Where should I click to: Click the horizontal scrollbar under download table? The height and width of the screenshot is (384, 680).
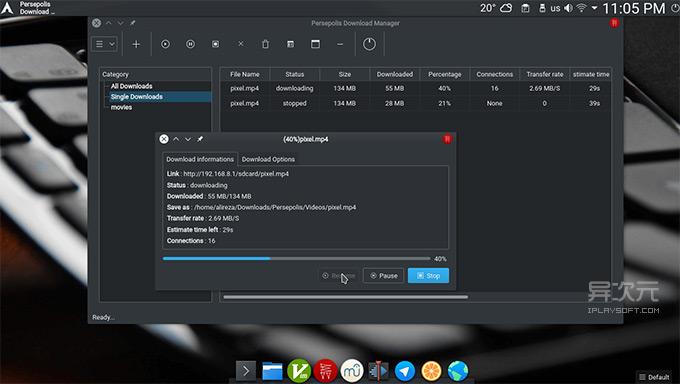point(346,297)
